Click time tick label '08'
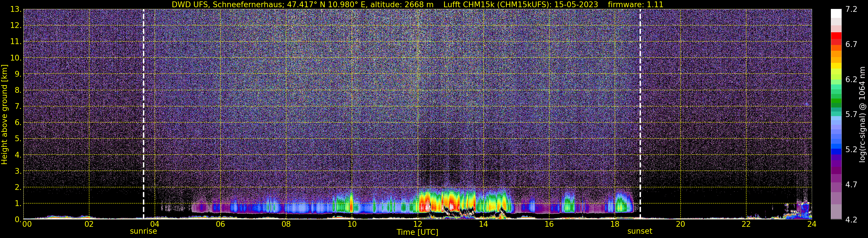Image resolution: width=868 pixels, height=238 pixels. pos(286,224)
